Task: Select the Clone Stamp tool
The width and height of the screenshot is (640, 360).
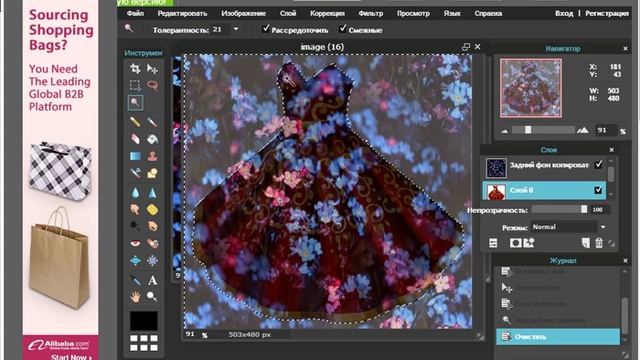Action: [152, 156]
